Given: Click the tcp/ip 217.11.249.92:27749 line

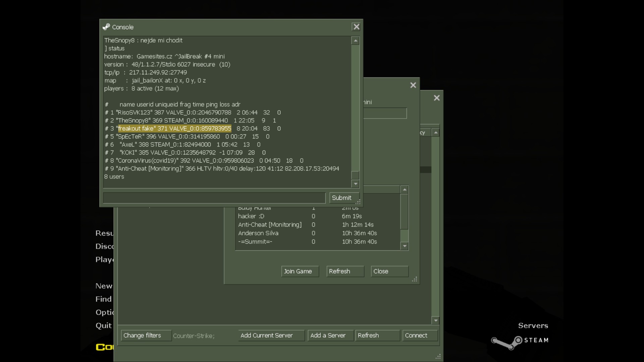Looking at the screenshot, I should [x=146, y=72].
